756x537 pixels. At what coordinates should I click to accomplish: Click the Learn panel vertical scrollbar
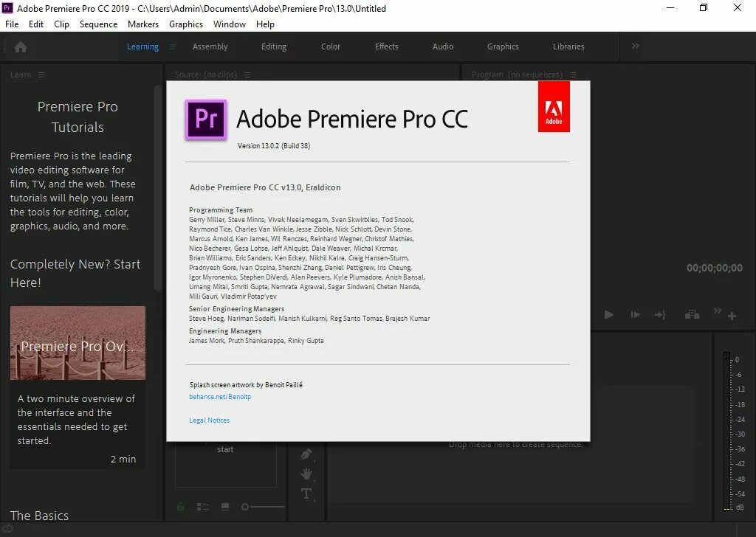tap(158, 188)
